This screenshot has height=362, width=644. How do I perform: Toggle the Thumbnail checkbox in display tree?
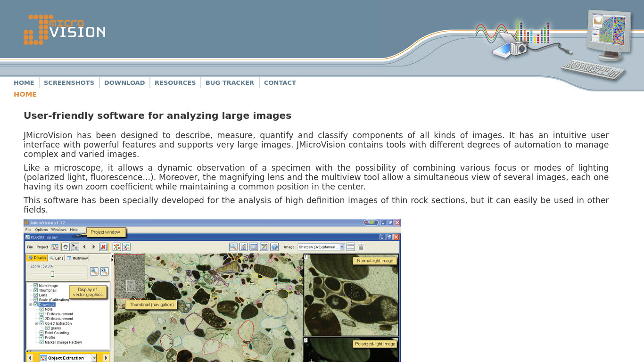36,290
